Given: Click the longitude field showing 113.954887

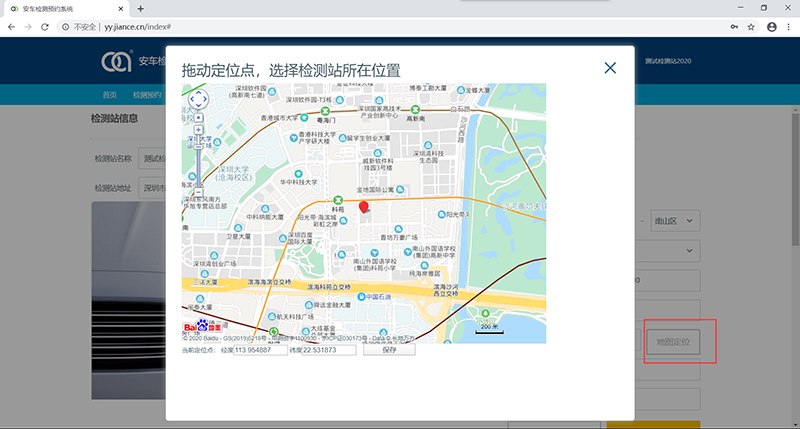Looking at the screenshot, I should (260, 350).
